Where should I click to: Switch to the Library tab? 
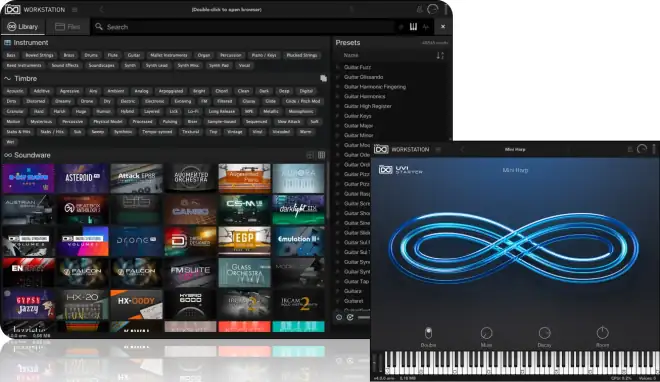pos(23,27)
